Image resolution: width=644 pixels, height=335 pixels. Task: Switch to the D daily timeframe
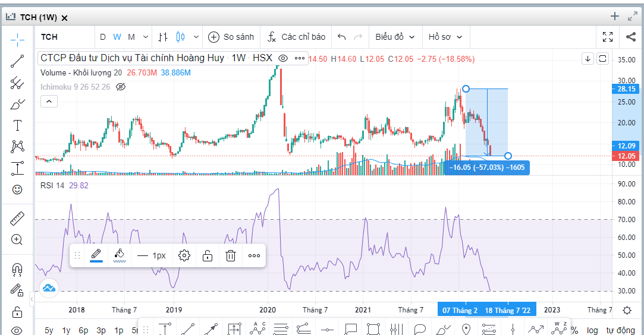[103, 37]
